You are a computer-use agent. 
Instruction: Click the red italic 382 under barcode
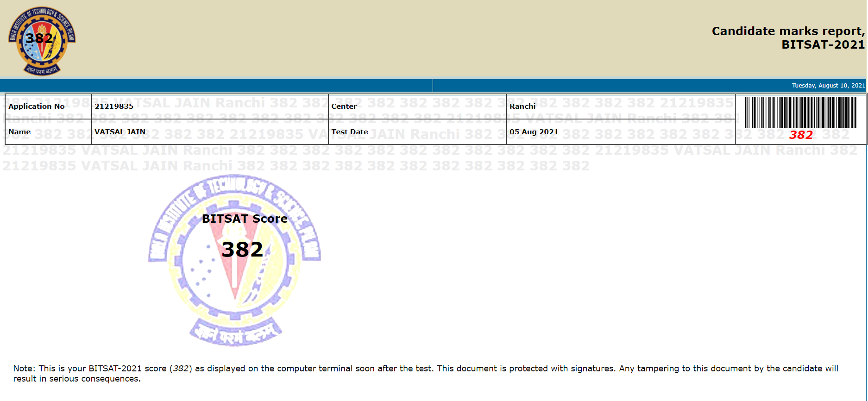801,135
